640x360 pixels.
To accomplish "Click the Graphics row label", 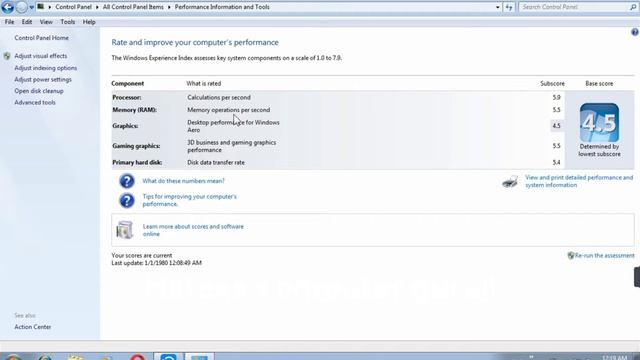I will [x=125, y=126].
